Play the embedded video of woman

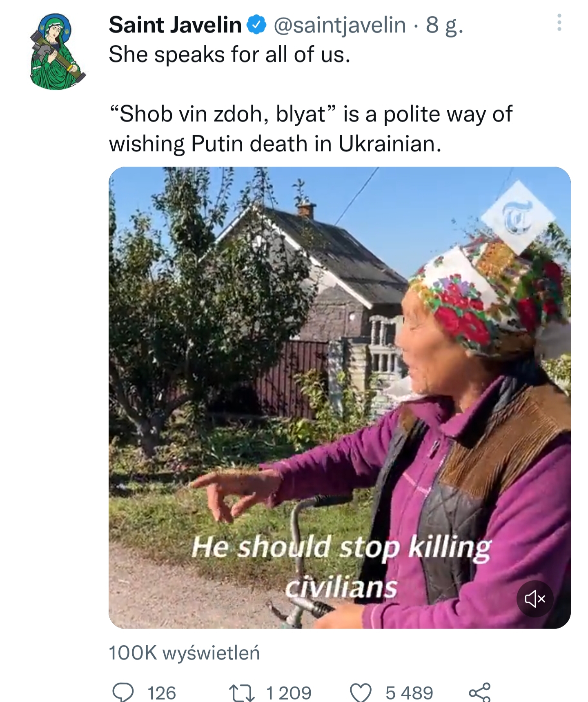coord(339,398)
